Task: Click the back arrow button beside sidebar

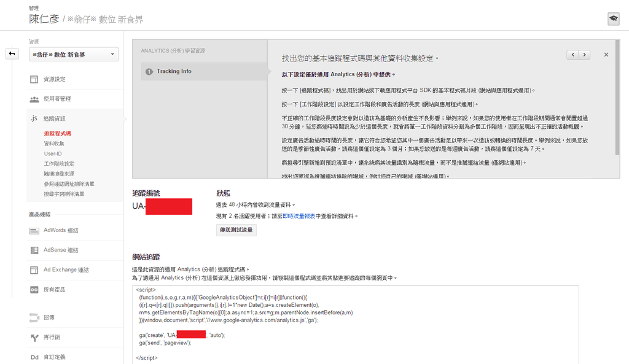Action: pyautogui.click(x=12, y=54)
